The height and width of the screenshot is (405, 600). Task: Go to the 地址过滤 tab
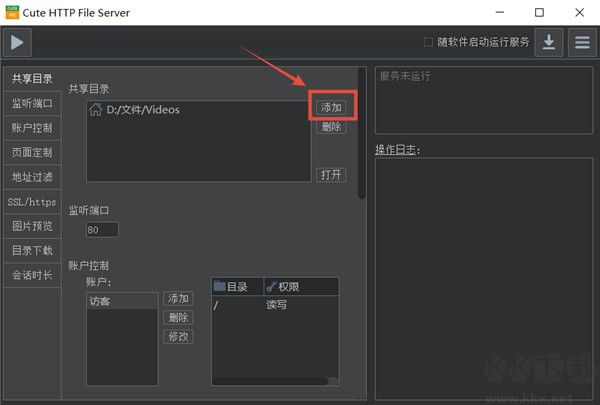[31, 177]
